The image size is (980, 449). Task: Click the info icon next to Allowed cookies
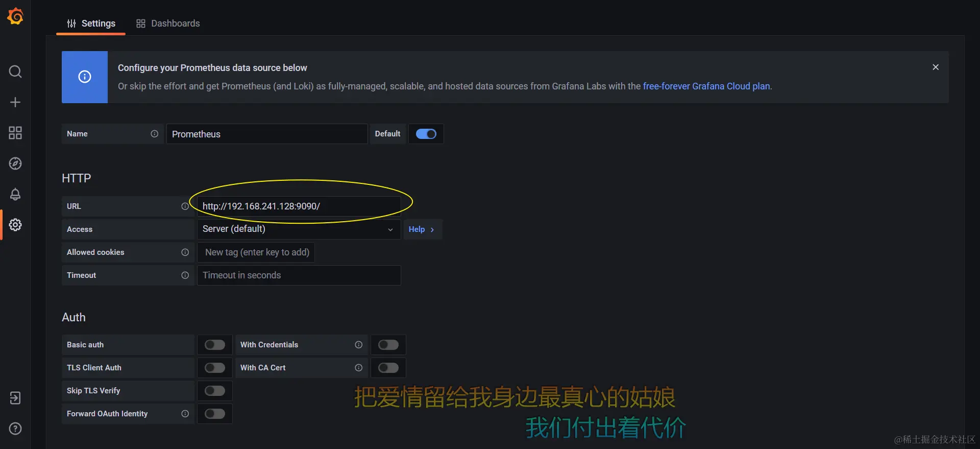[185, 252]
